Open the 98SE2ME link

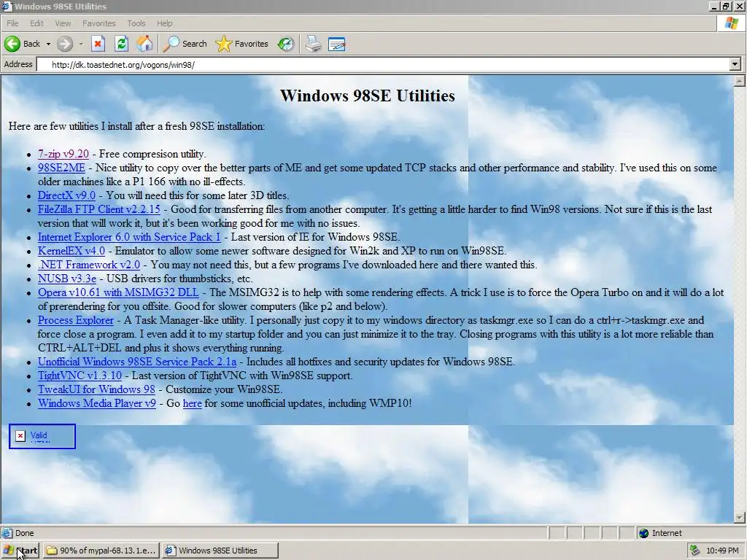tap(61, 168)
